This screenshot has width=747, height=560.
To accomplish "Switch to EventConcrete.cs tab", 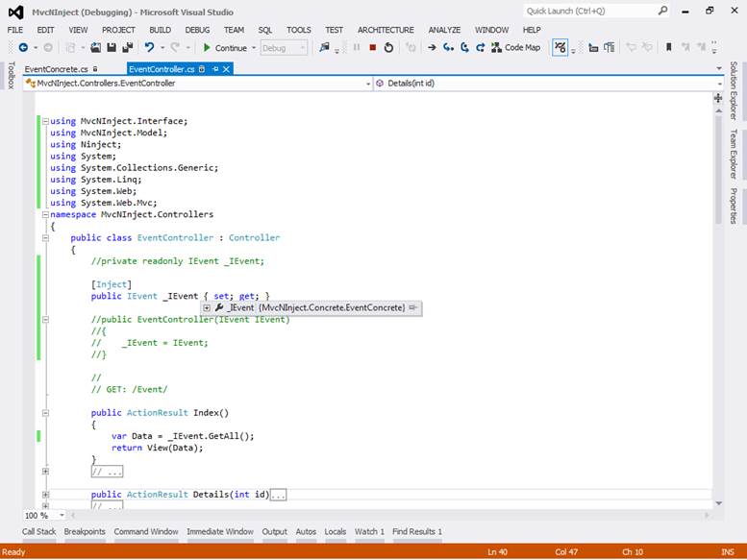I will 57,69.
